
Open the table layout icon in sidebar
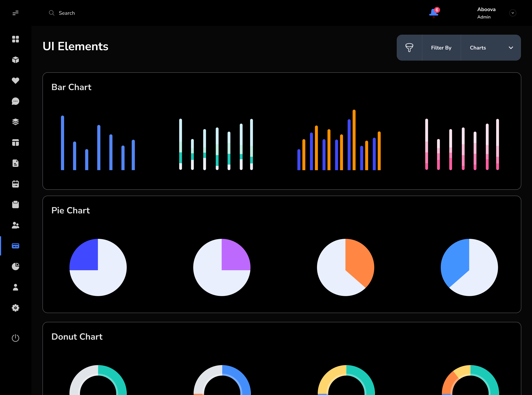(16, 142)
